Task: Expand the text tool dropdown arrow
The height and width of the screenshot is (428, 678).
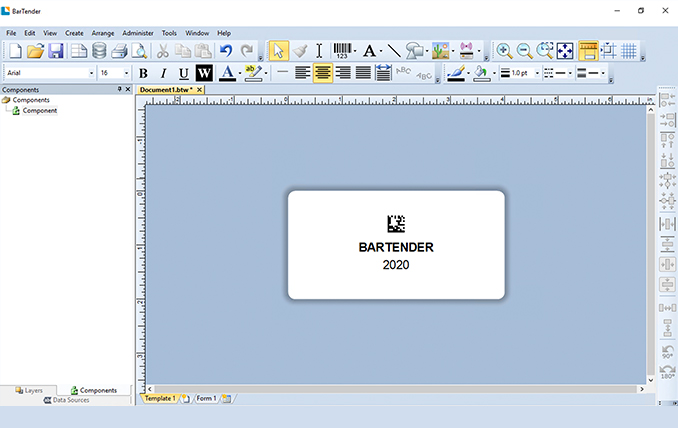Action: click(381, 51)
